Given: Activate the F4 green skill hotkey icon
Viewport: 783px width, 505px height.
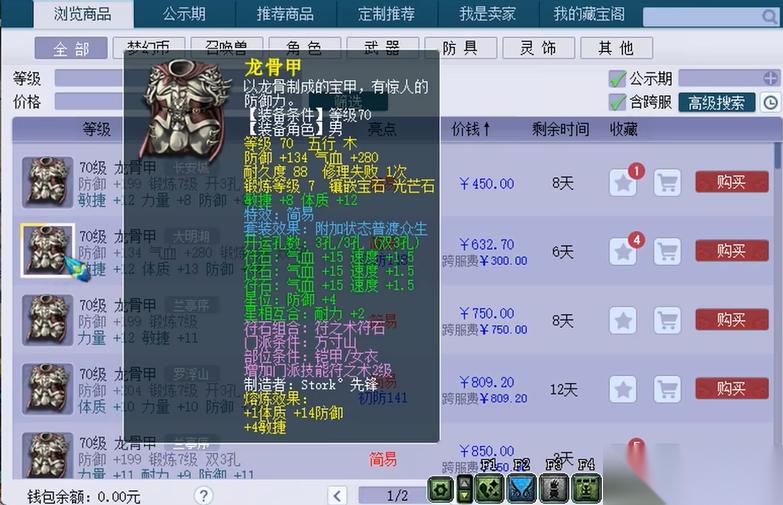Looking at the screenshot, I should pyautogui.click(x=586, y=489).
